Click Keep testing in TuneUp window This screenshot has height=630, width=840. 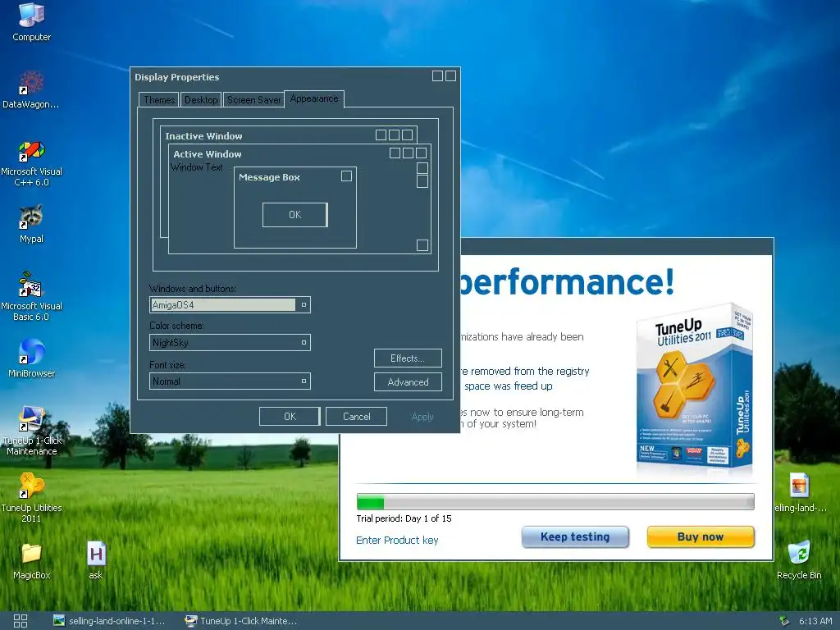(575, 536)
